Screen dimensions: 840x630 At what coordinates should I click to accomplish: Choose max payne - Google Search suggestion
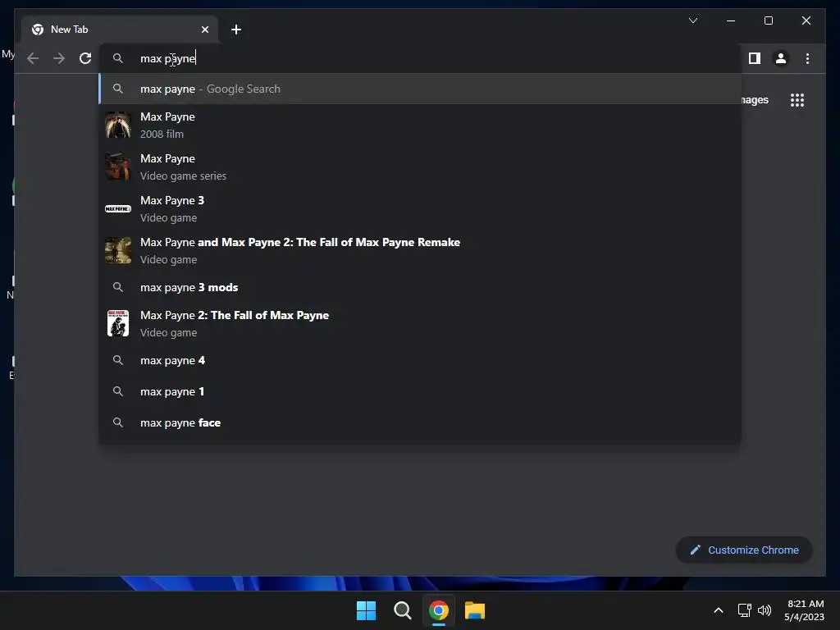point(420,89)
